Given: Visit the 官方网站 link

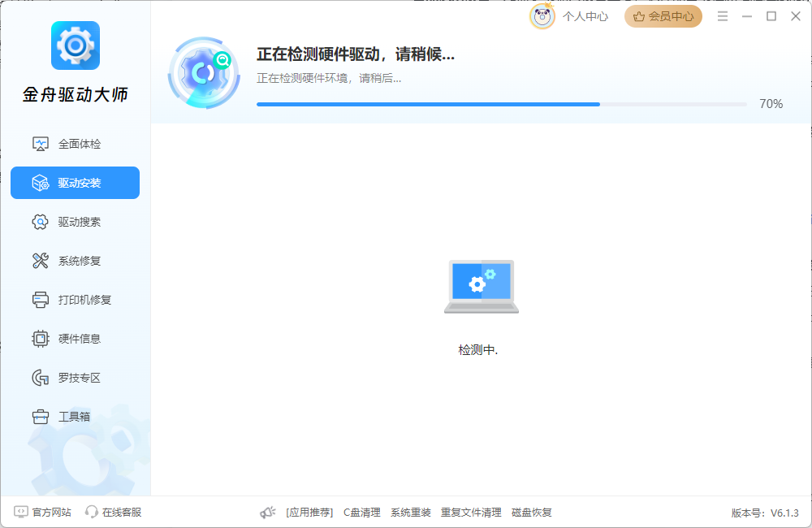Looking at the screenshot, I should pos(51,512).
